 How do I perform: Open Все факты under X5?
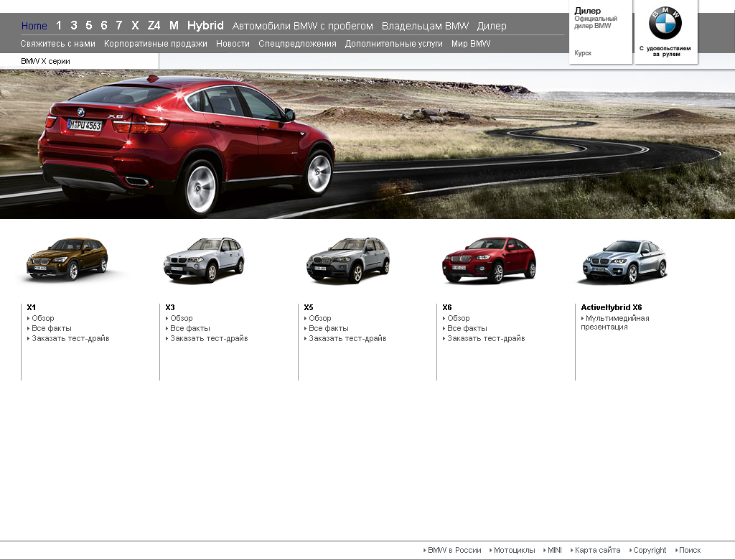tap(329, 328)
